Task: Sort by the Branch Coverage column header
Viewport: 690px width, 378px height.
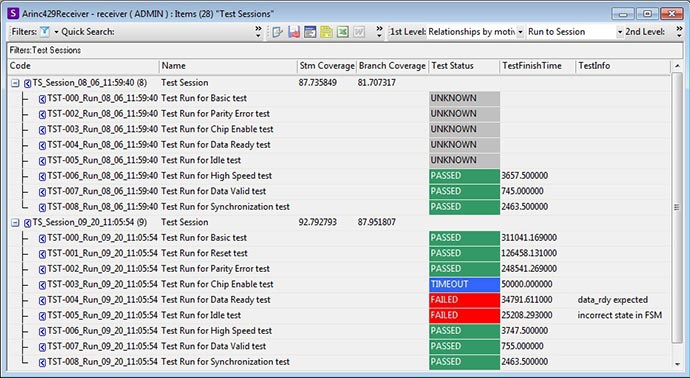Action: coord(392,66)
